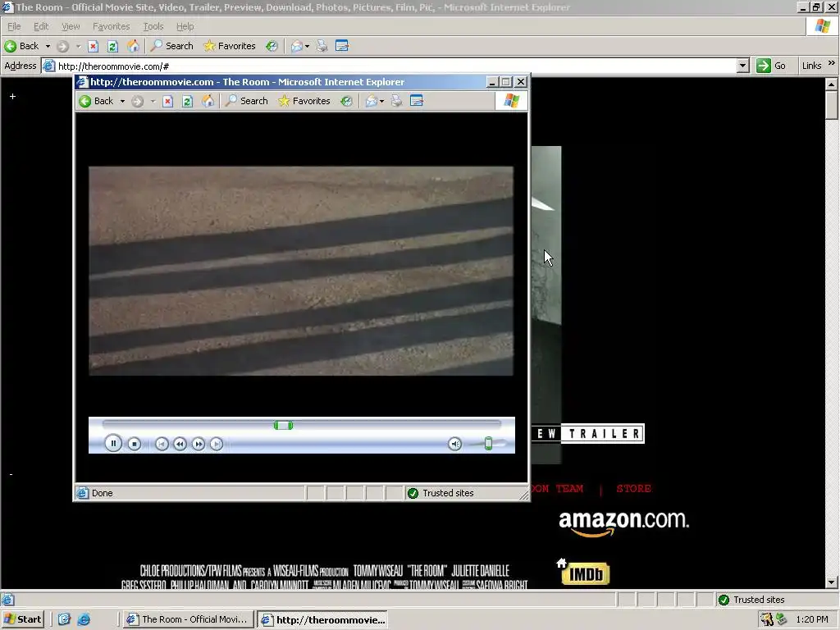Click the video seek bar thumb
The width and height of the screenshot is (840, 630).
click(x=283, y=426)
